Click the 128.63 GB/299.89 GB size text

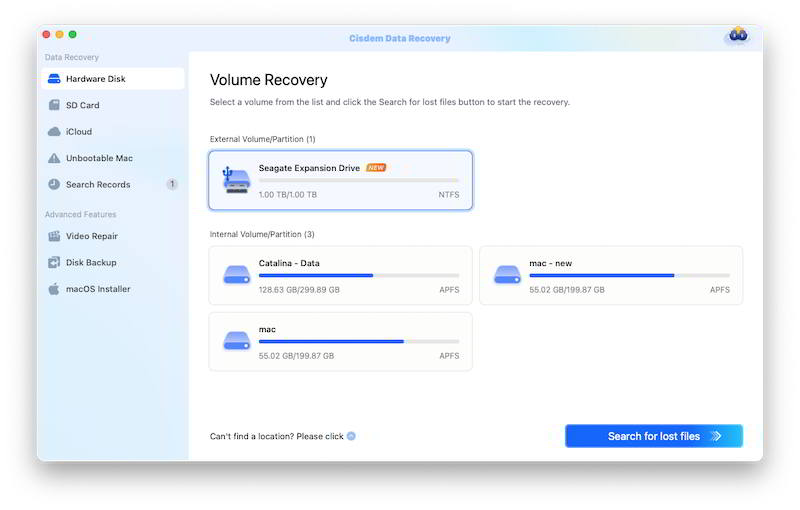tap(299, 290)
